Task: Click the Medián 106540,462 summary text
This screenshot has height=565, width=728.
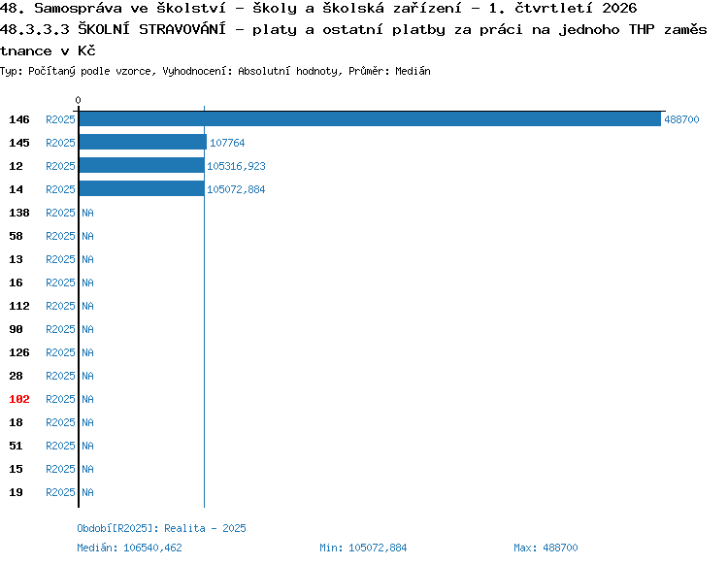Action: click(129, 548)
